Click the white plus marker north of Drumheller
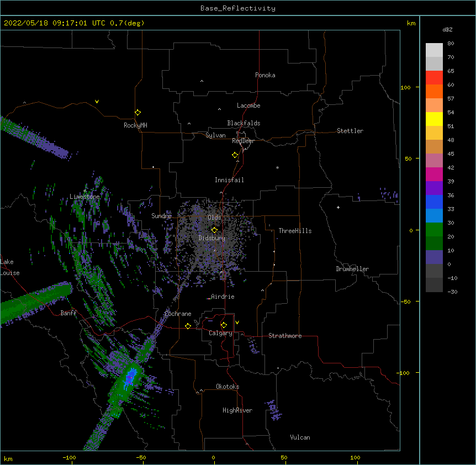 [x=338, y=207]
